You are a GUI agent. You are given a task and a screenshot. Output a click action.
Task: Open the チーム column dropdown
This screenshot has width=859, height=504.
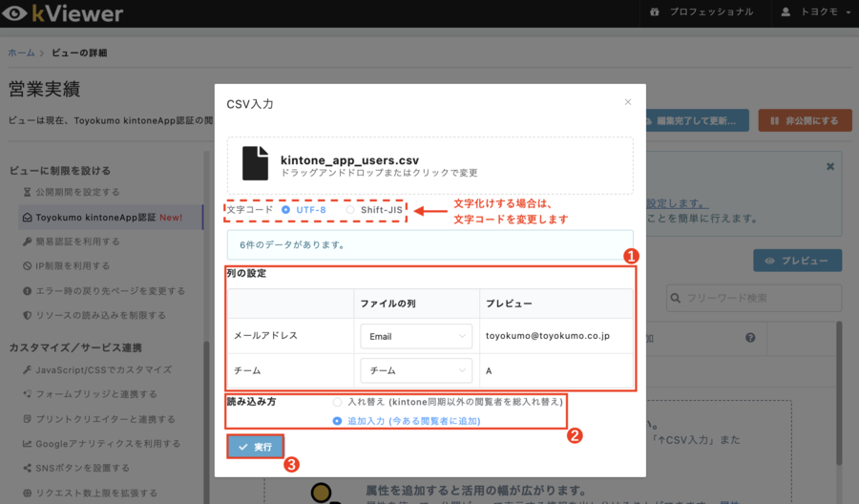tap(416, 371)
